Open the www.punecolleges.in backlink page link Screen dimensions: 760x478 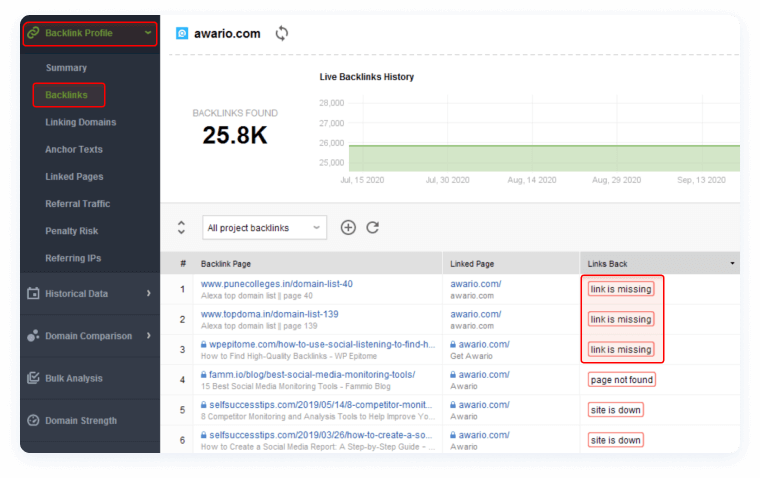[x=276, y=283]
